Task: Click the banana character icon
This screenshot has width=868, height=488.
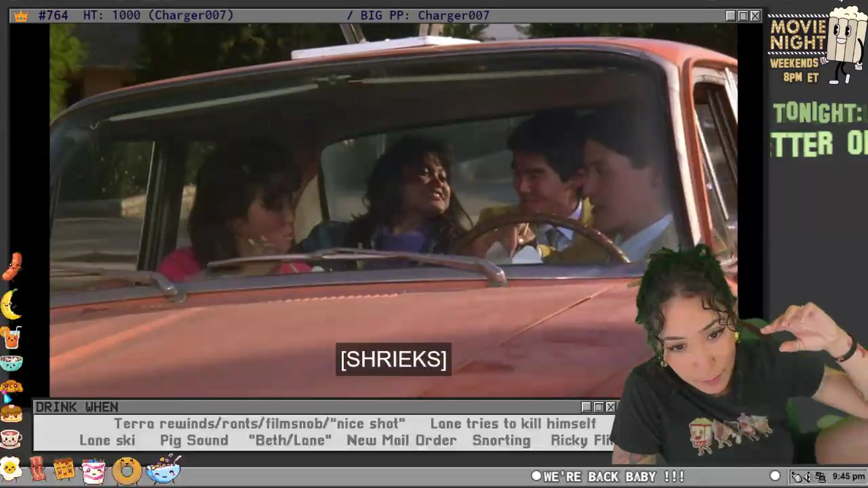Action: (11, 305)
